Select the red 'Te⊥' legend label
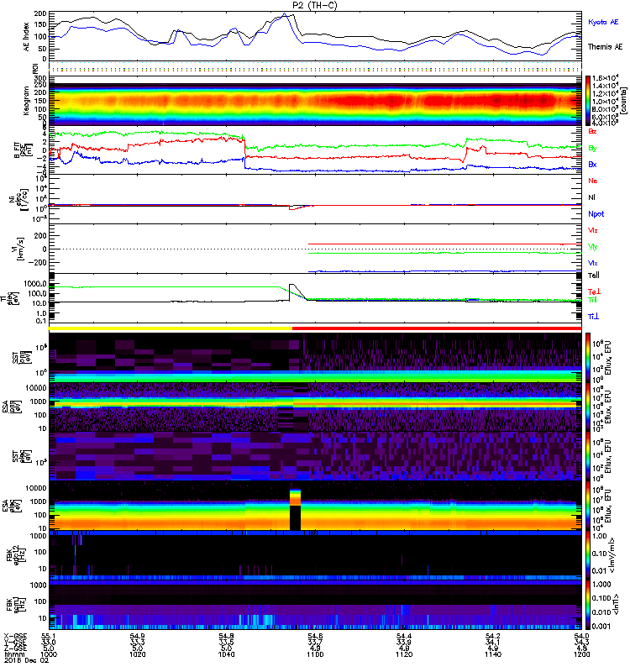The width and height of the screenshot is (630, 672). [x=594, y=291]
